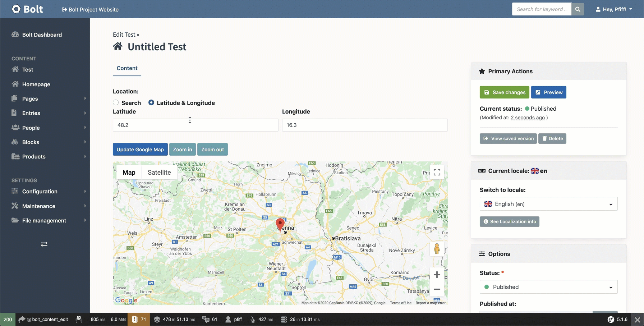Screen dimensions: 644x326
Task: Click the Latitude input field
Action: click(195, 125)
